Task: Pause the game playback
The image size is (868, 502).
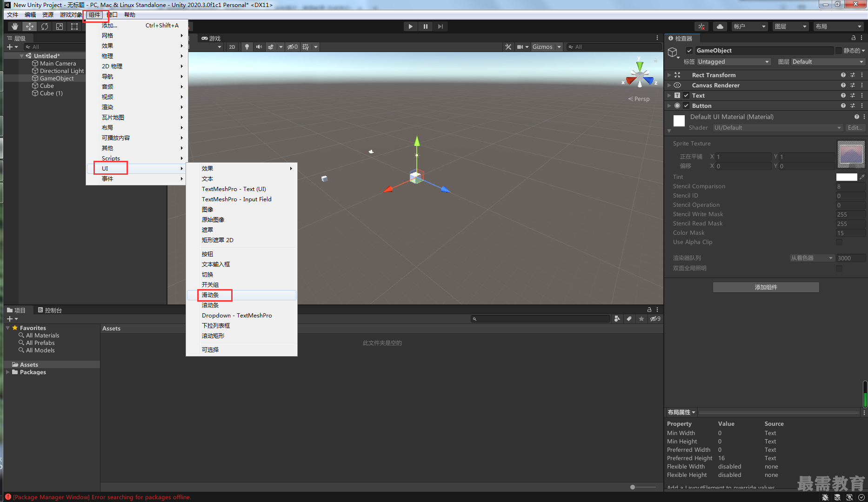Action: click(x=425, y=26)
